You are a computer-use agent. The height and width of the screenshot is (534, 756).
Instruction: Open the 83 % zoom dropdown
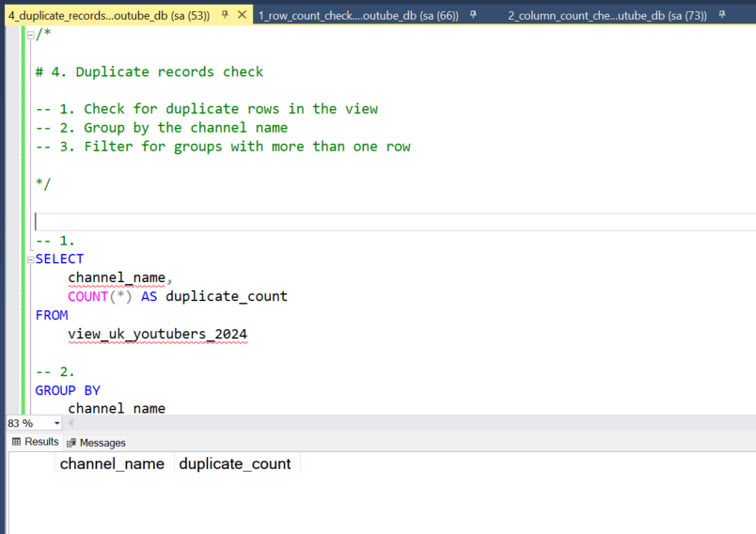(57, 423)
